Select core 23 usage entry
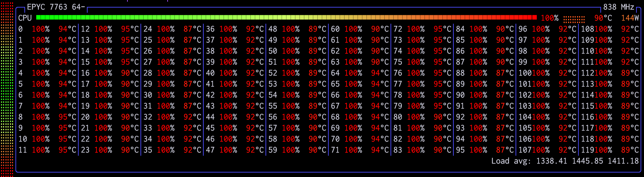The image size is (644, 177). [103, 150]
